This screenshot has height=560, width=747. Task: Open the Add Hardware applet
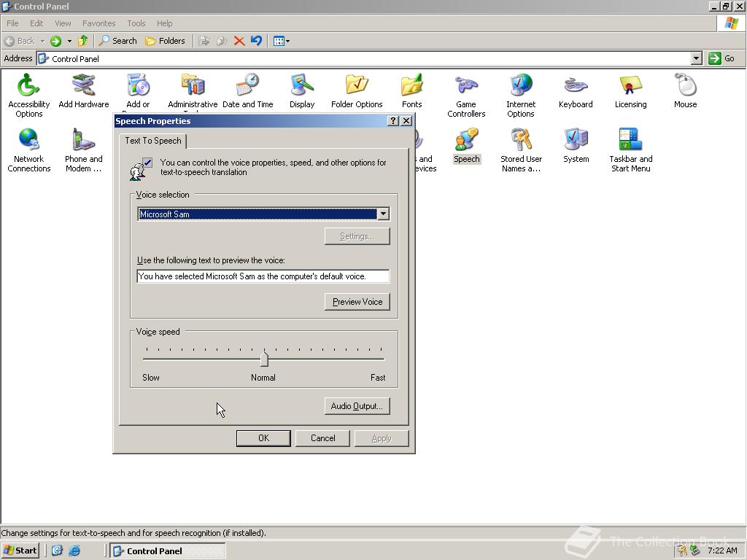pyautogui.click(x=83, y=91)
